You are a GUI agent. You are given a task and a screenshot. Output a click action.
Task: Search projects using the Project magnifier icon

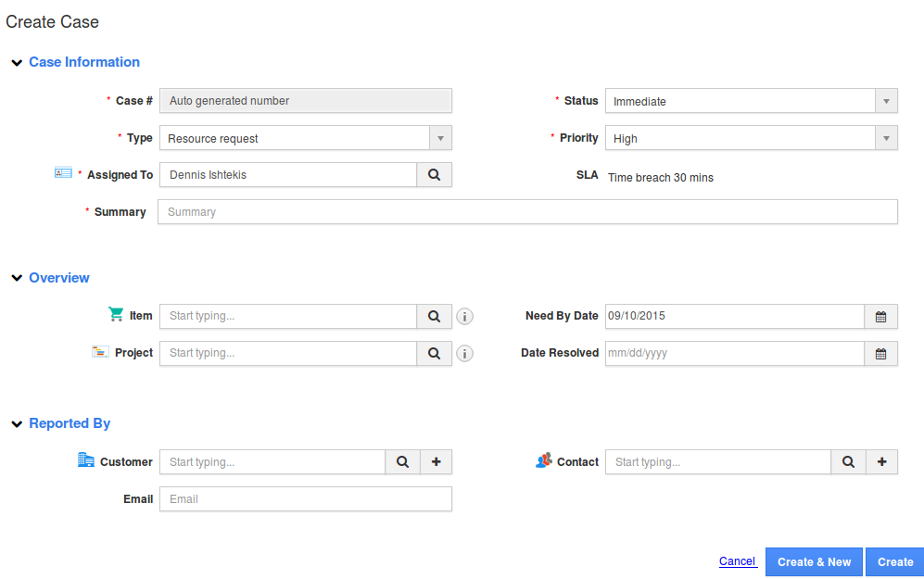coord(434,354)
